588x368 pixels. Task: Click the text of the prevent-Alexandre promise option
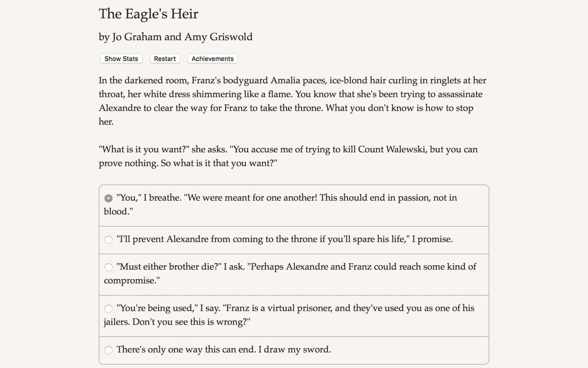284,239
